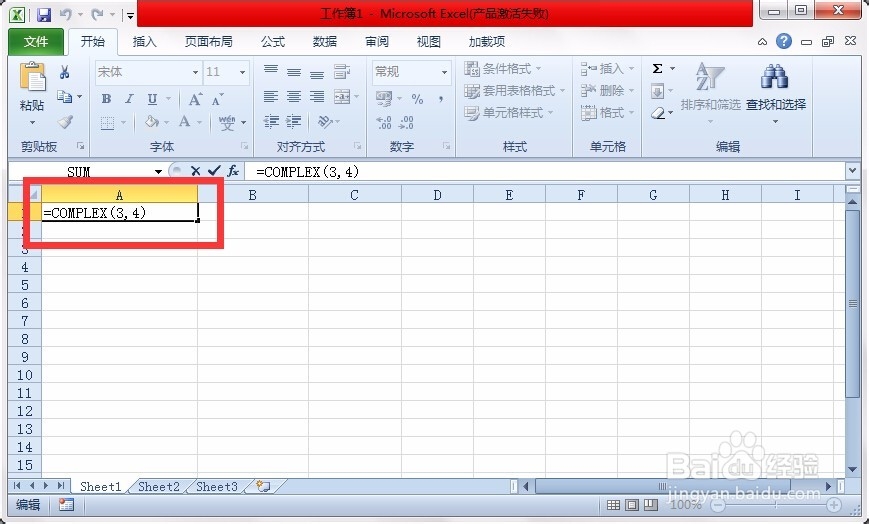Apply comma style

pos(441,99)
